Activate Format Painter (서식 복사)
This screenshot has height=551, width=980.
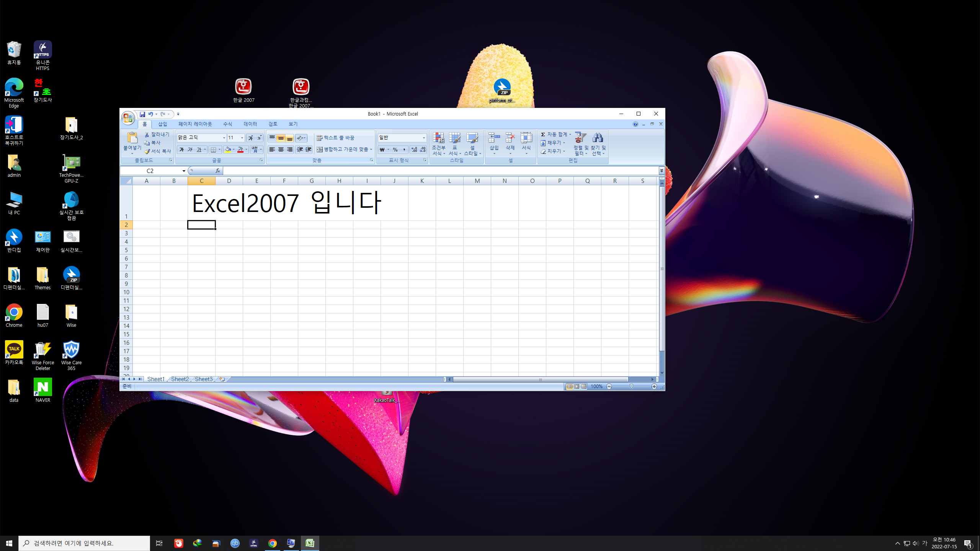[158, 151]
